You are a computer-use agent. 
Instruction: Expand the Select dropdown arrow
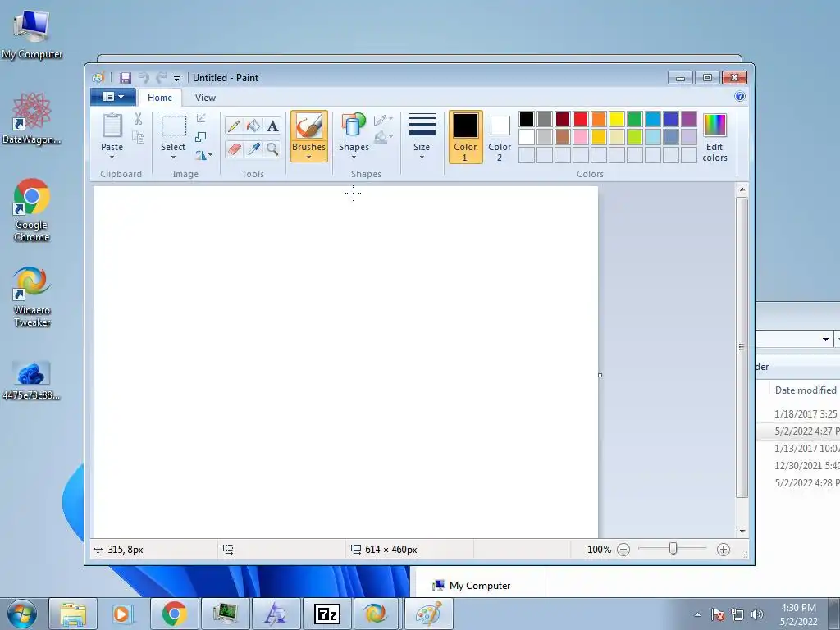click(174, 157)
